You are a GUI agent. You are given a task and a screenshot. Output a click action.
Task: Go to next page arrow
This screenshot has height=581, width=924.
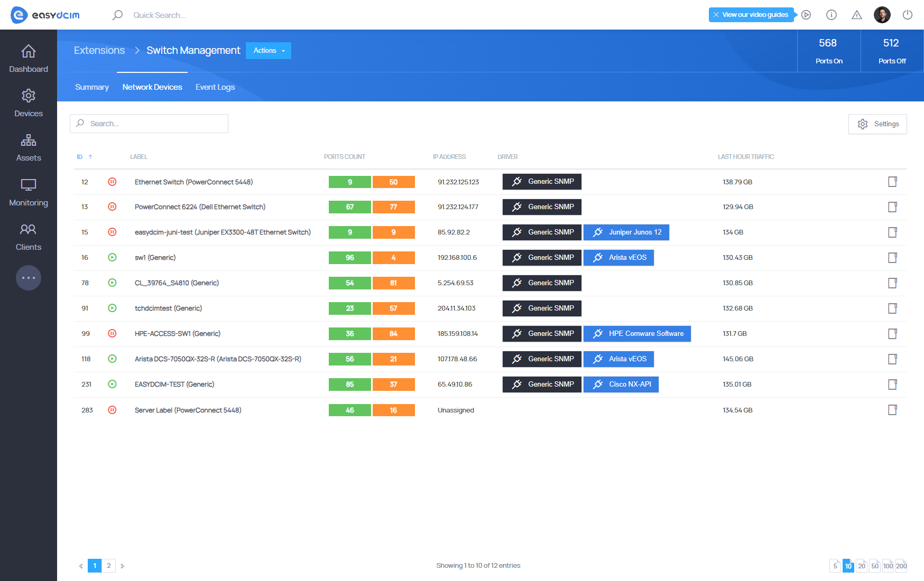(122, 566)
